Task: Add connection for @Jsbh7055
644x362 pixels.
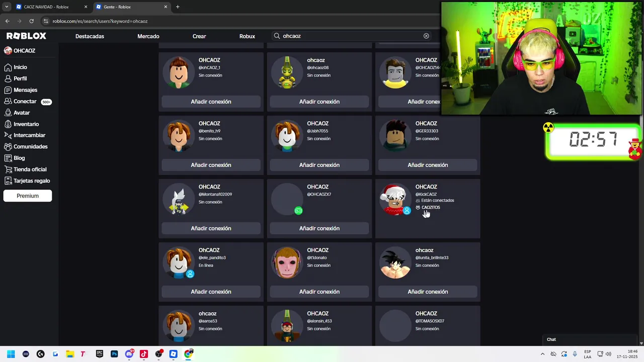Action: coord(319,165)
